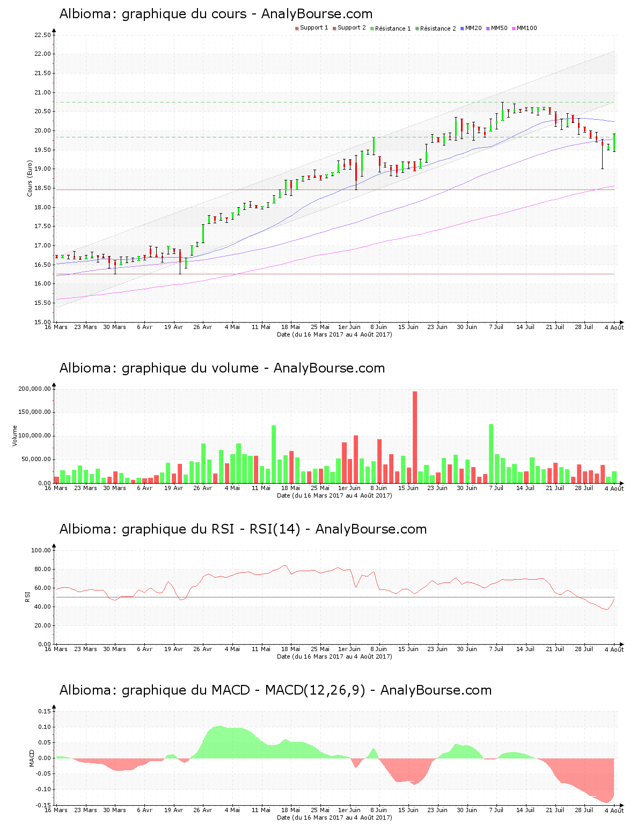The width and height of the screenshot is (644, 832).
Task: Click the 100,000.00 volume axis value
Action: pyautogui.click(x=34, y=436)
